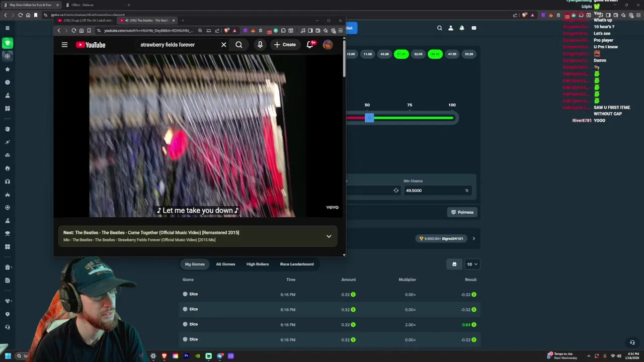This screenshot has height=362, width=644.
Task: Open the browser main menu
Action: (341, 31)
